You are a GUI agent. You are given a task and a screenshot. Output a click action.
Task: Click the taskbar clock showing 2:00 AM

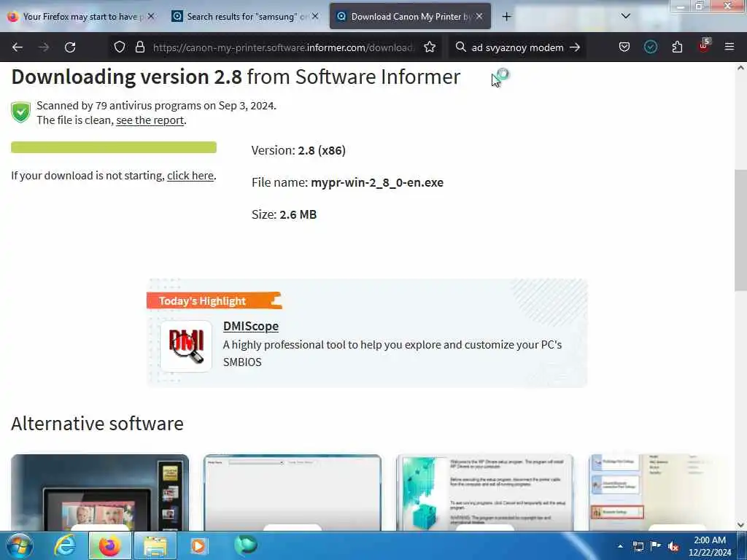click(x=710, y=546)
